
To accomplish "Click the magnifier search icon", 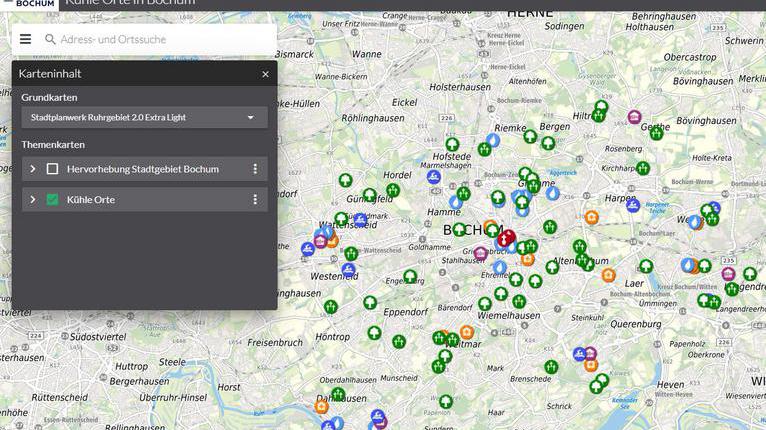I will tap(50, 39).
